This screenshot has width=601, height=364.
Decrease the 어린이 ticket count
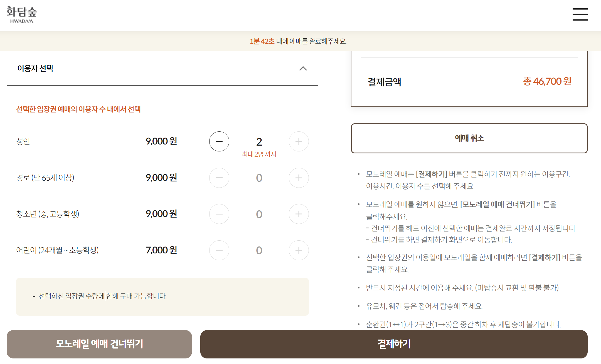pos(219,250)
